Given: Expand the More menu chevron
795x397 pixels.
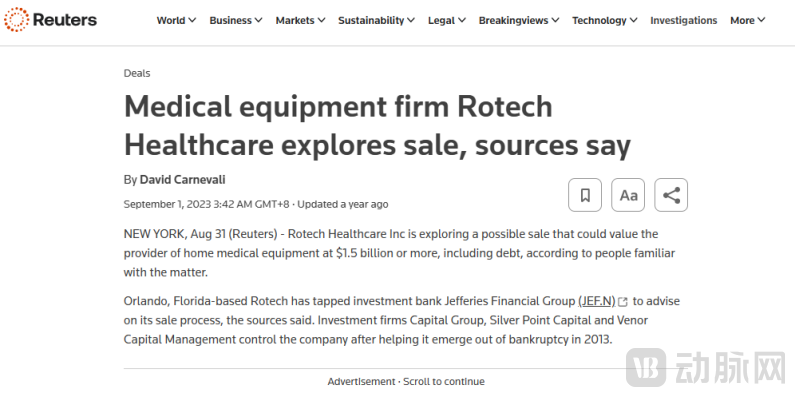Looking at the screenshot, I should (x=762, y=20).
